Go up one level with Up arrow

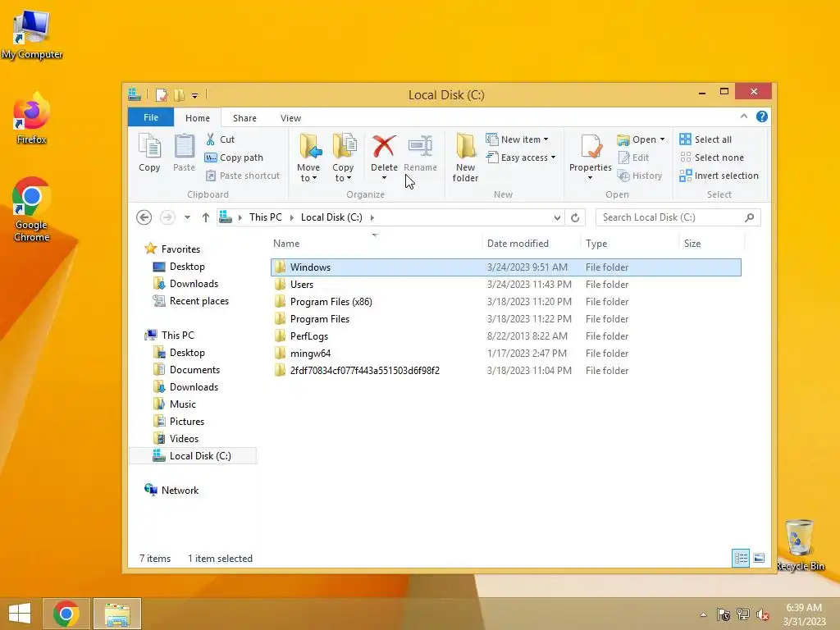206,217
